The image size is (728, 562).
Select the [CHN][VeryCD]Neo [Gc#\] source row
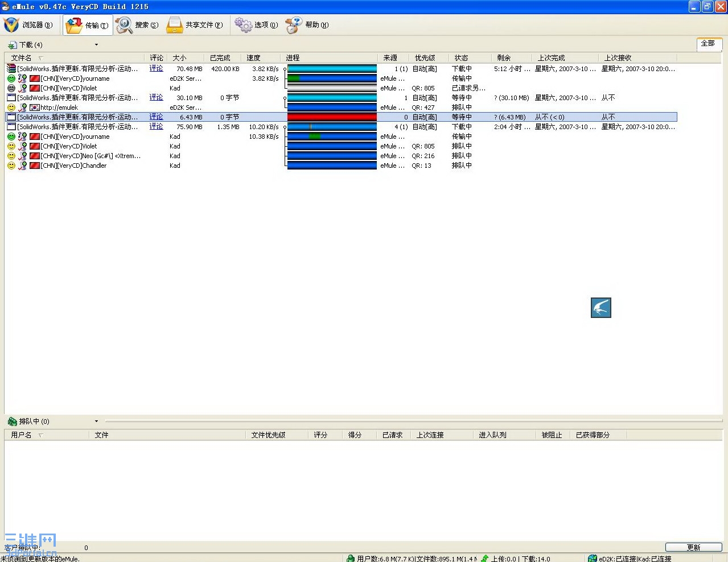click(x=342, y=156)
